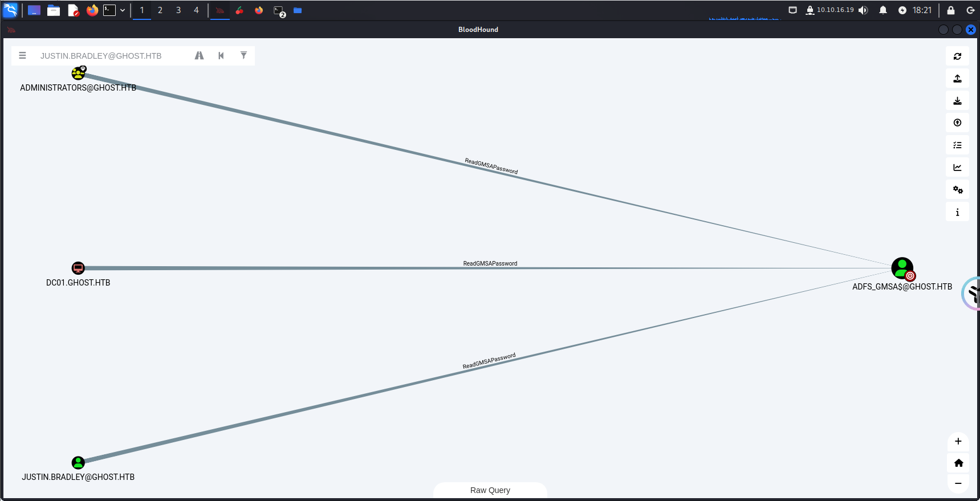Click the pathfinding road icon

coord(199,55)
